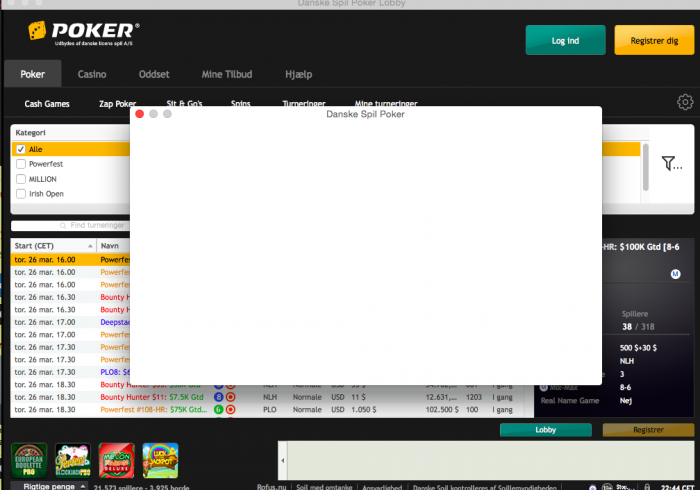This screenshot has width=700, height=490.
Task: Launch Luck Jackpot game thumbnail
Action: pyautogui.click(x=160, y=461)
